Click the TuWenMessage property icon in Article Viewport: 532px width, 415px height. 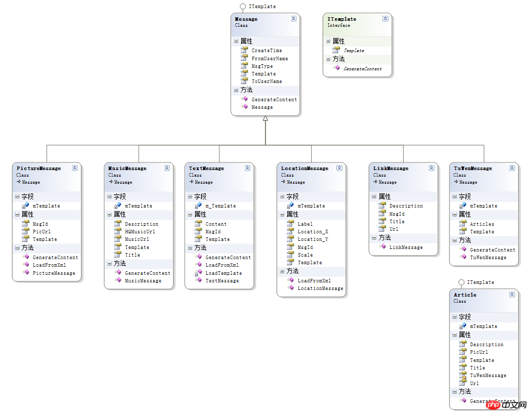pos(463,375)
